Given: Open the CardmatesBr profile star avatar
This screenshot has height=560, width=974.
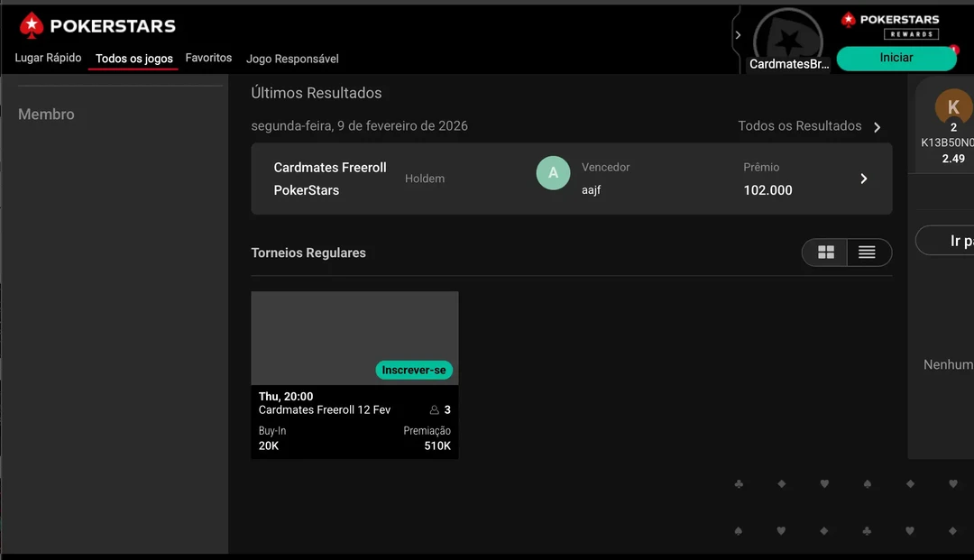Looking at the screenshot, I should (x=787, y=38).
